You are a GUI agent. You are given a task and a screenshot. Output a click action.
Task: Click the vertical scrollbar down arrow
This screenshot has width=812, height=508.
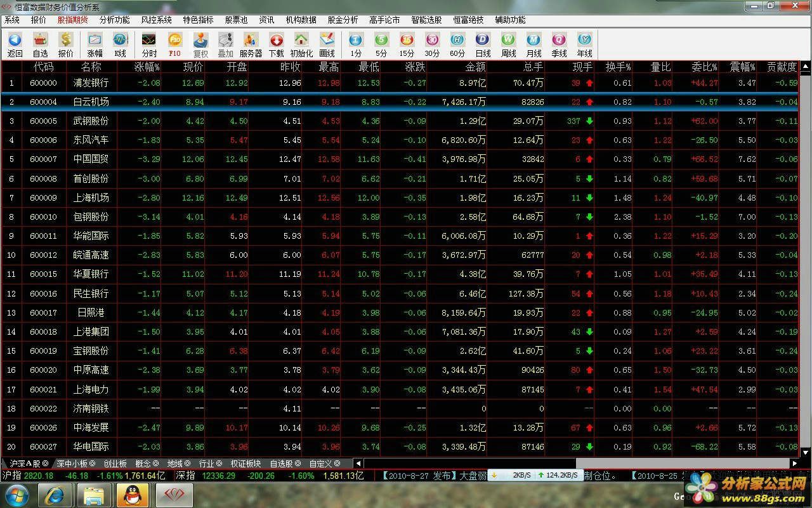coord(806,453)
